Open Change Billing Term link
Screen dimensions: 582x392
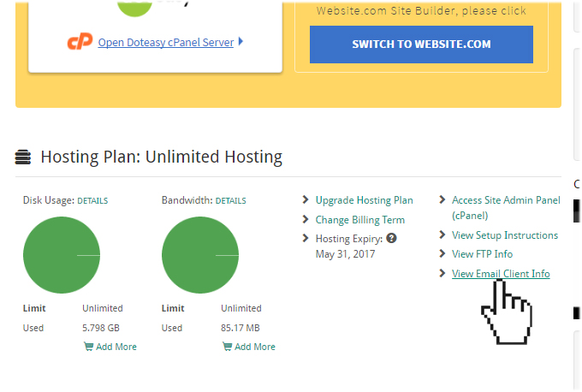point(360,220)
